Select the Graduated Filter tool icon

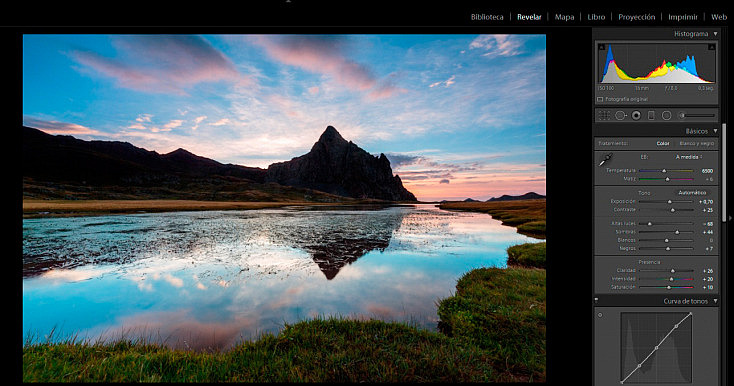coord(651,115)
